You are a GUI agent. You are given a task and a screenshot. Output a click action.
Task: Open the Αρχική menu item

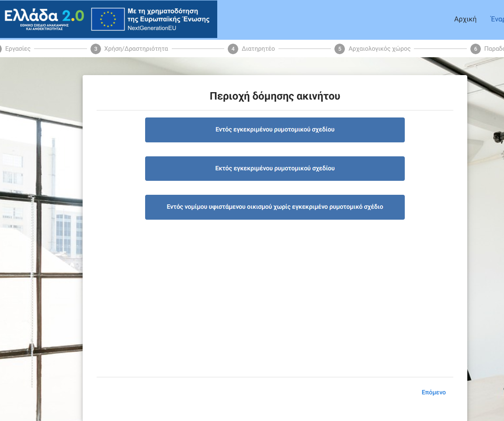pyautogui.click(x=465, y=19)
